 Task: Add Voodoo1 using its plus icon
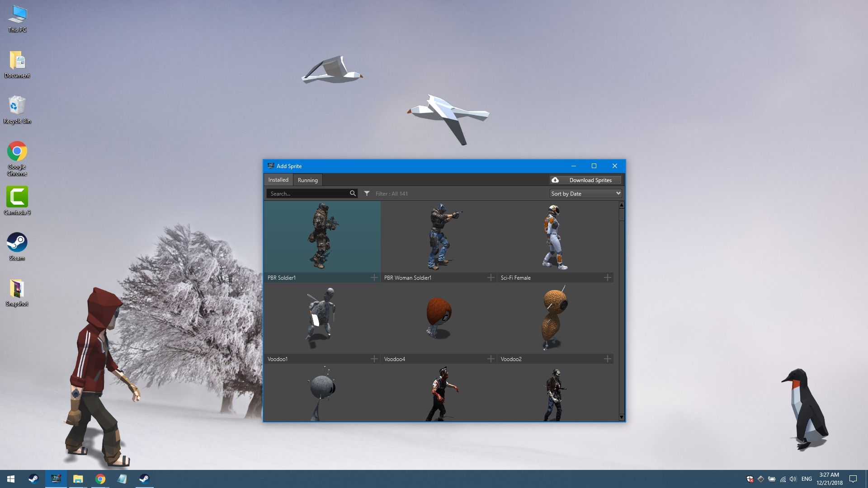point(374,359)
